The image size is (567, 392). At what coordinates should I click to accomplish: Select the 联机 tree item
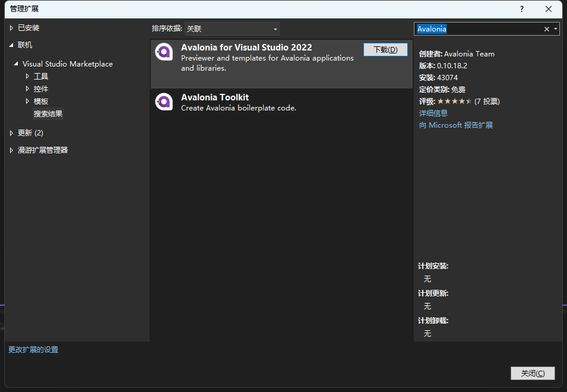pyautogui.click(x=25, y=45)
